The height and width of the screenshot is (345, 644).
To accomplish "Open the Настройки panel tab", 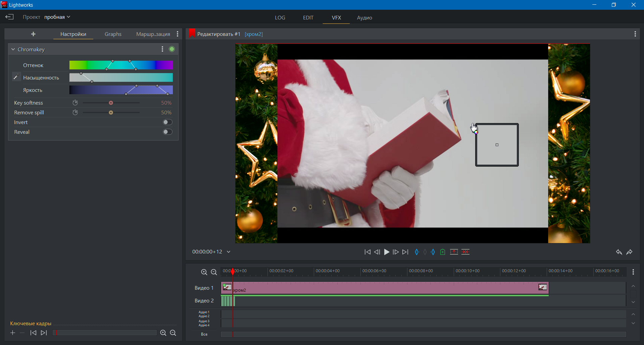I will (73, 34).
